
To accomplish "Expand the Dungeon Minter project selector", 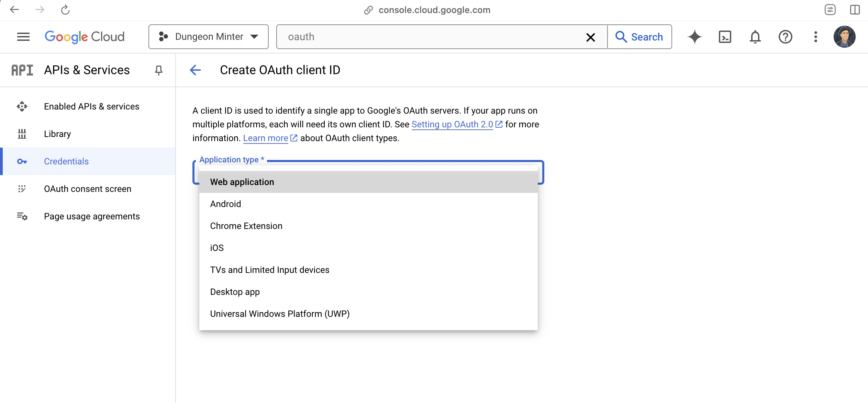I will (x=208, y=37).
